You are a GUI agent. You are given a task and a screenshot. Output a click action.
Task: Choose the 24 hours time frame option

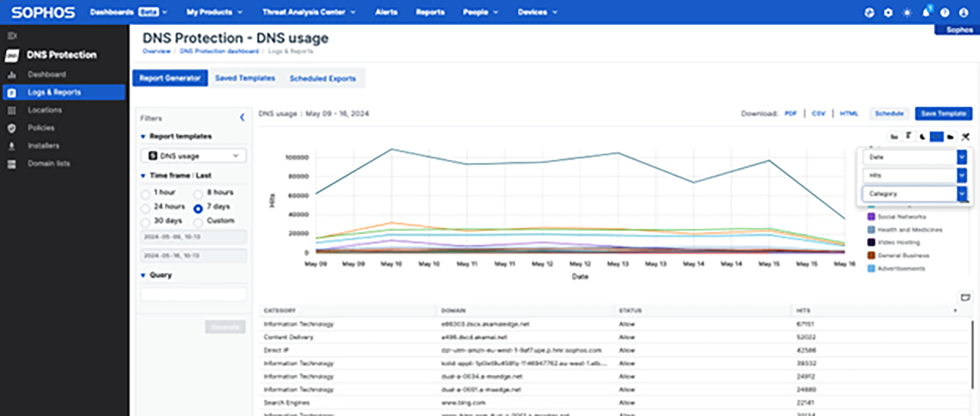[x=147, y=209]
